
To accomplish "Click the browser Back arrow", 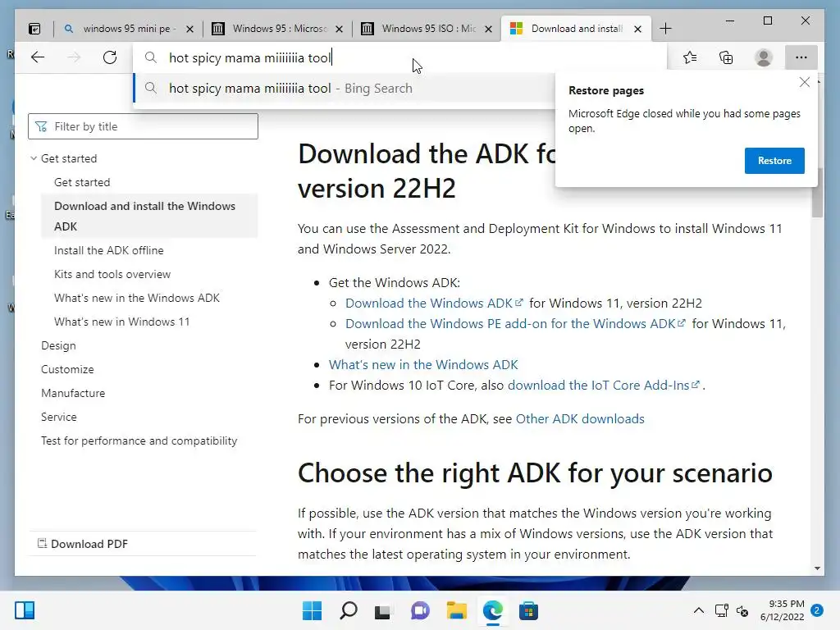I will click(x=38, y=57).
